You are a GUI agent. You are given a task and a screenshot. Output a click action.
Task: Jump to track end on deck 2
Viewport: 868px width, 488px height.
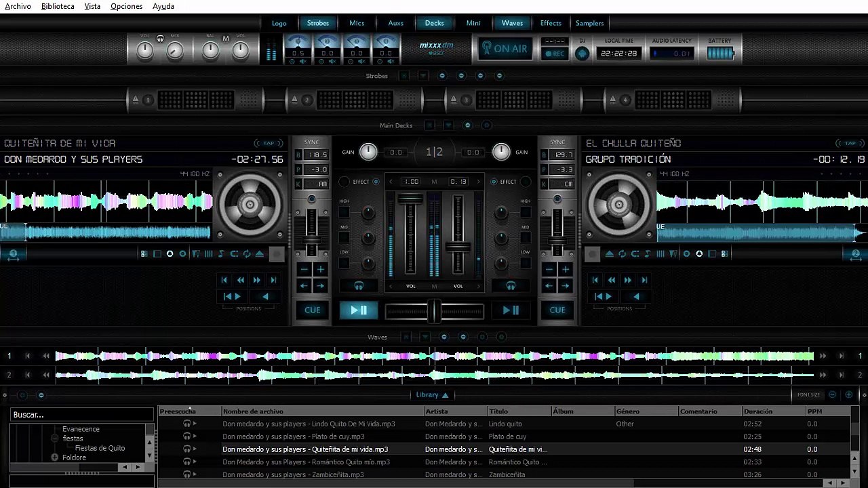point(644,280)
